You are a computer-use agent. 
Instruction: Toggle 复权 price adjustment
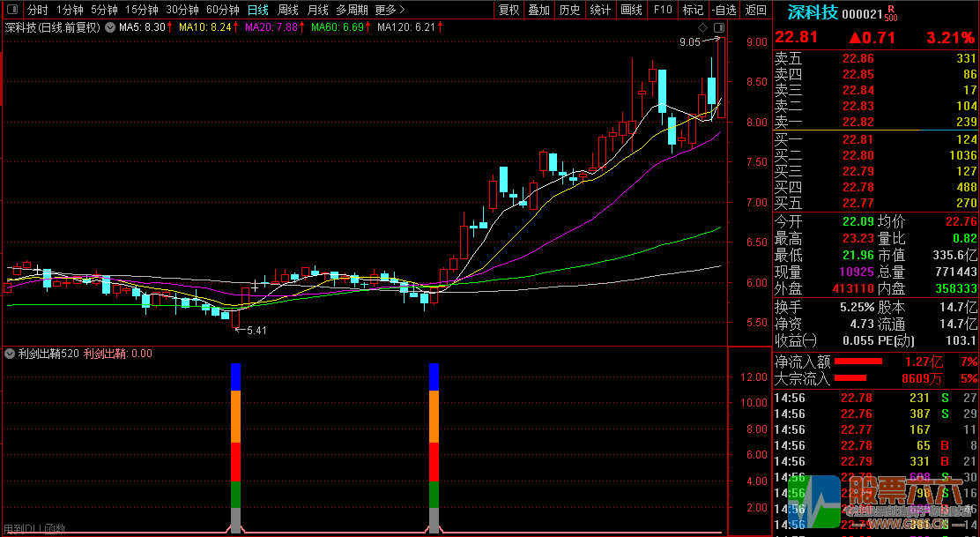pyautogui.click(x=509, y=11)
